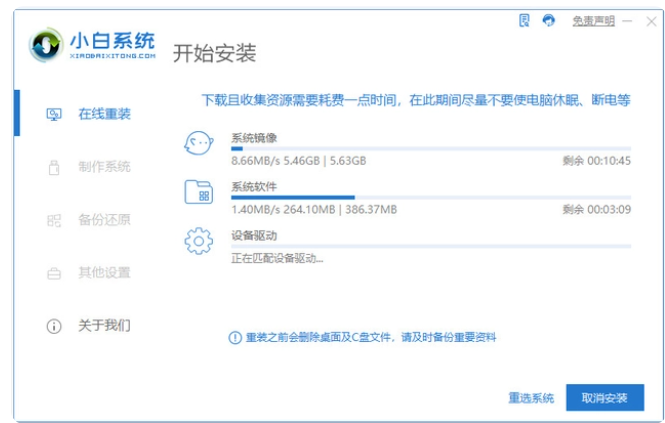
Task: Click the 关于我们 info circle icon
Action: pyautogui.click(x=54, y=326)
